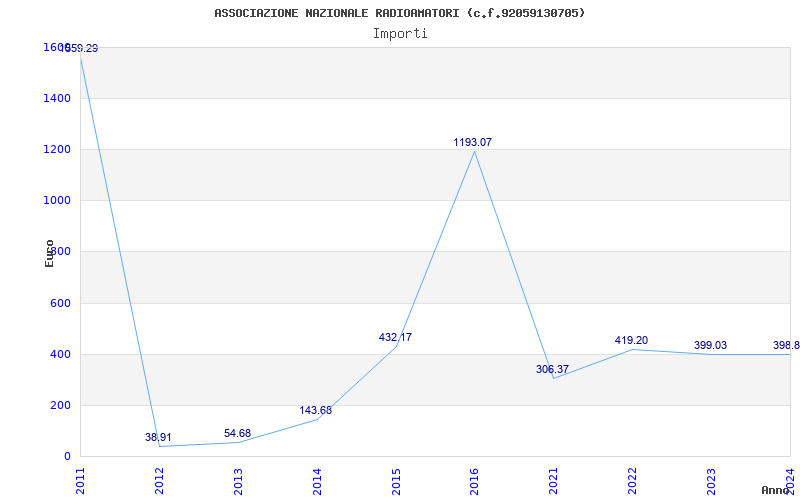Click the Importi subtitle
The image size is (800, 500).
point(400,34)
